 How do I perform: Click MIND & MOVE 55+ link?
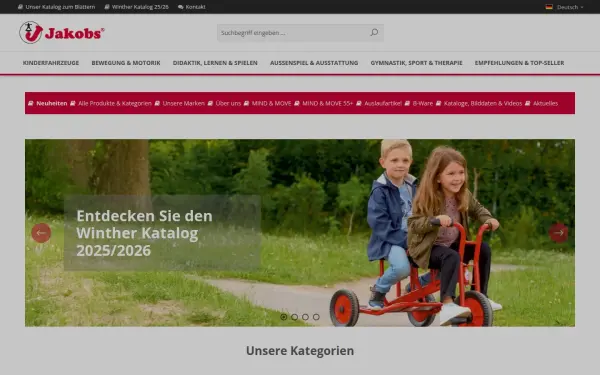pyautogui.click(x=328, y=103)
